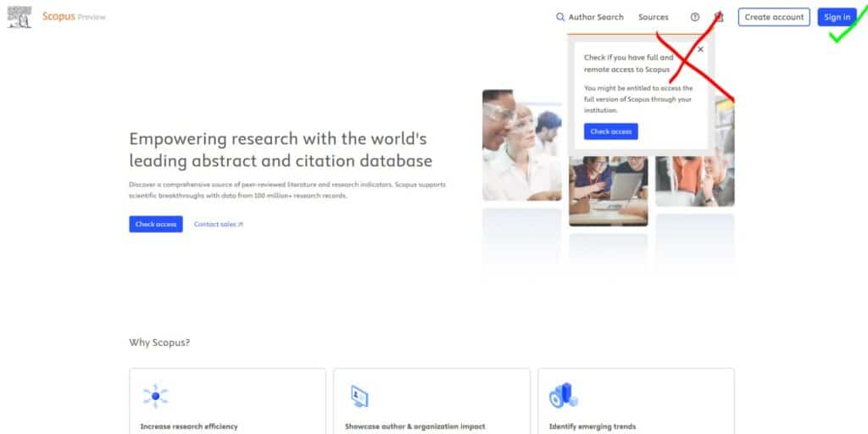Open the help question mark icon

point(695,17)
